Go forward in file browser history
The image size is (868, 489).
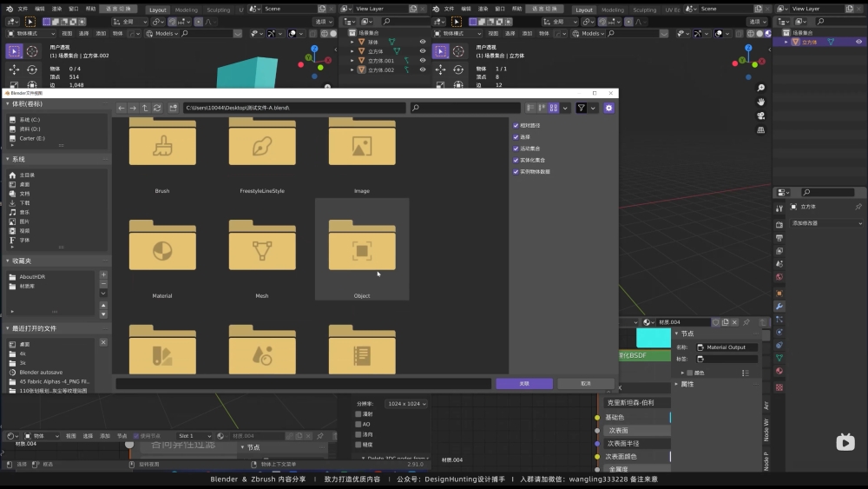[x=133, y=108]
